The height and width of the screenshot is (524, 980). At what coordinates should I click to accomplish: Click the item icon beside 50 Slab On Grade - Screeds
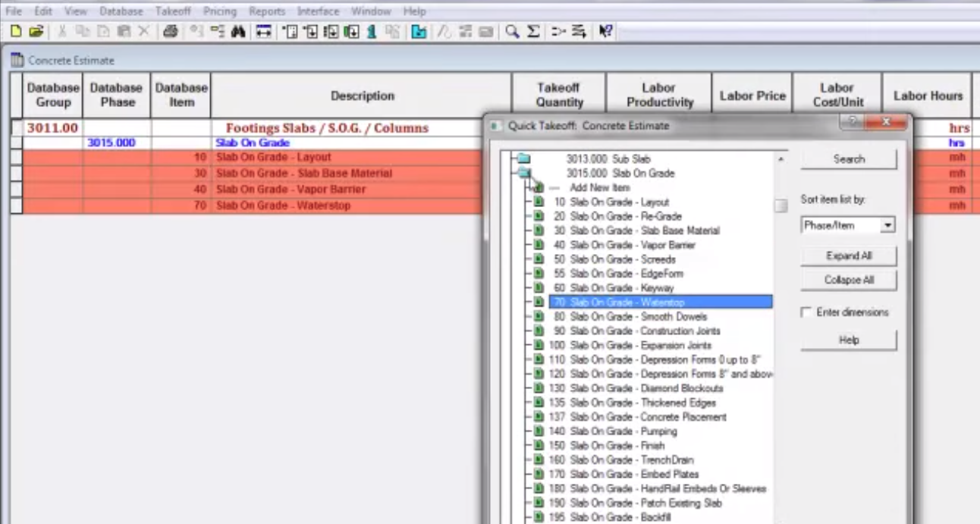(x=539, y=259)
